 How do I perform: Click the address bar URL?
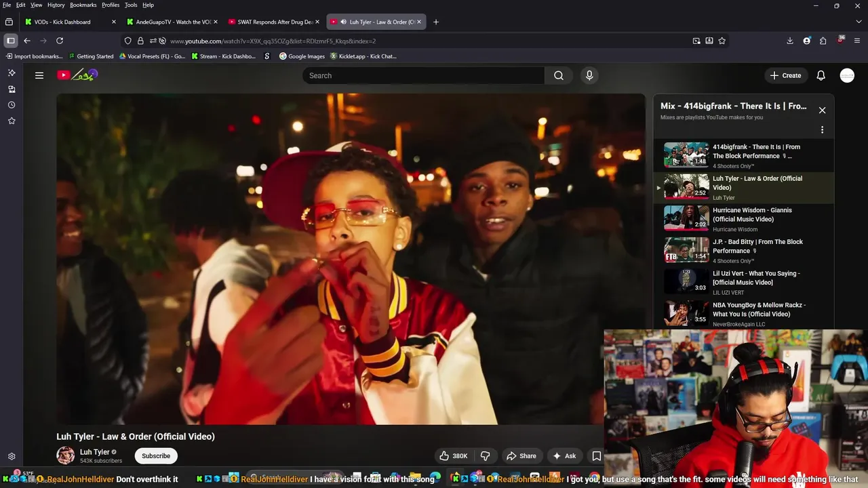point(273,41)
